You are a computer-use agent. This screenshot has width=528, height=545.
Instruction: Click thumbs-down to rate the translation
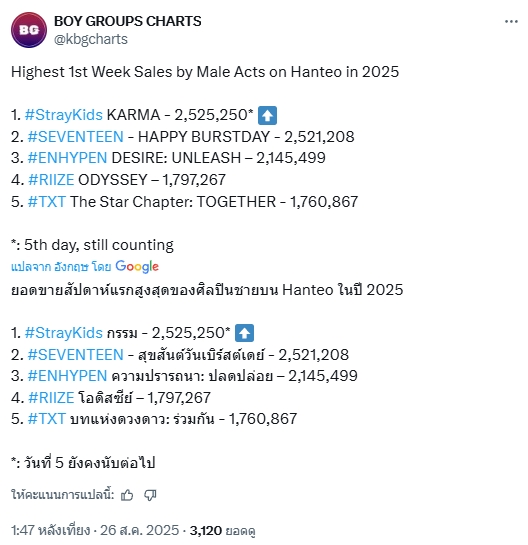[x=150, y=495]
